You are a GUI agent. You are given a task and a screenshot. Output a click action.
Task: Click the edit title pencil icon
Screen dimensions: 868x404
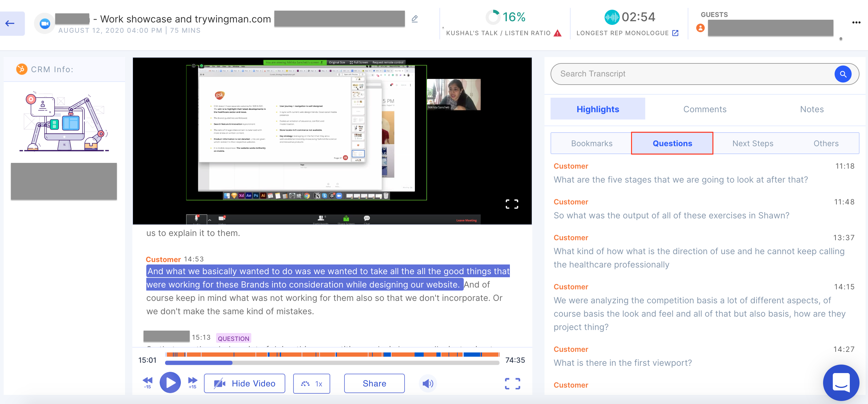pos(415,19)
